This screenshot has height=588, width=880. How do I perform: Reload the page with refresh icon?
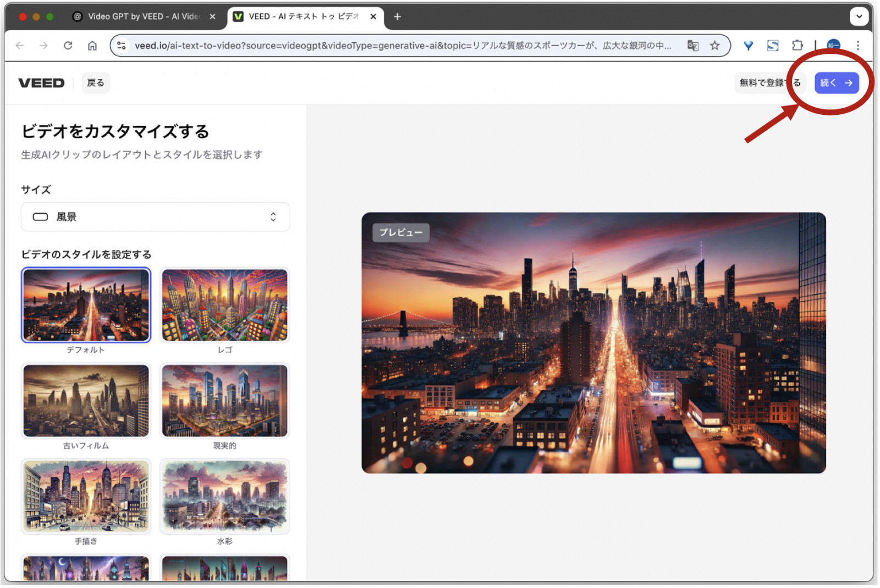pyautogui.click(x=68, y=46)
